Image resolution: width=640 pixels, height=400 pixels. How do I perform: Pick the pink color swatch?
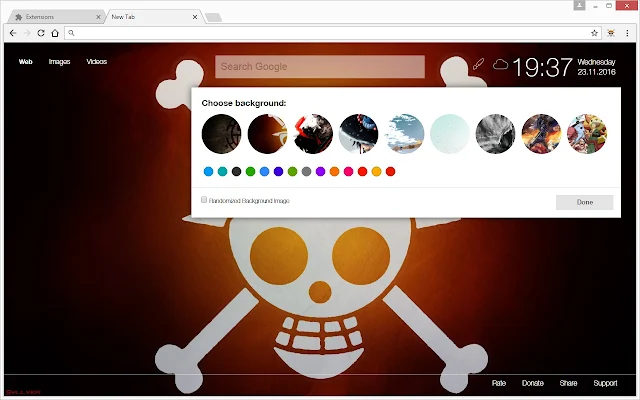(x=348, y=171)
